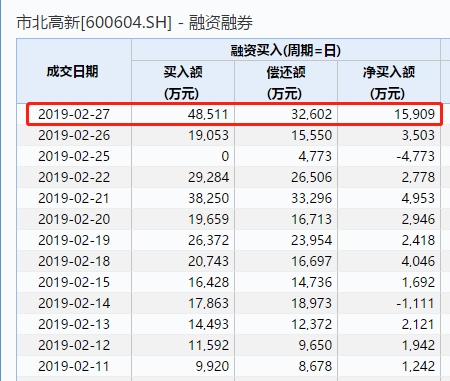This screenshot has height=381, width=450.
Task: Click repayment value 16,713
Action: click(x=311, y=219)
